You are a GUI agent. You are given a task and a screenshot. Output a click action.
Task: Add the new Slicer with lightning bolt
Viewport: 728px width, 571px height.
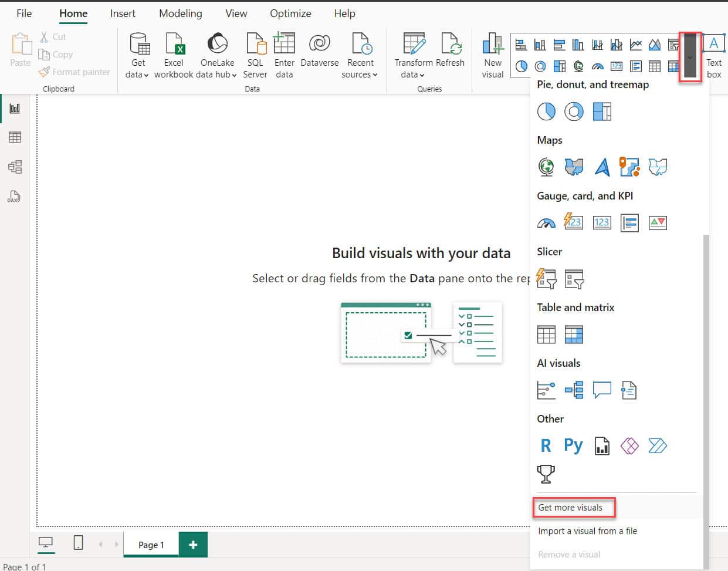pyautogui.click(x=546, y=278)
